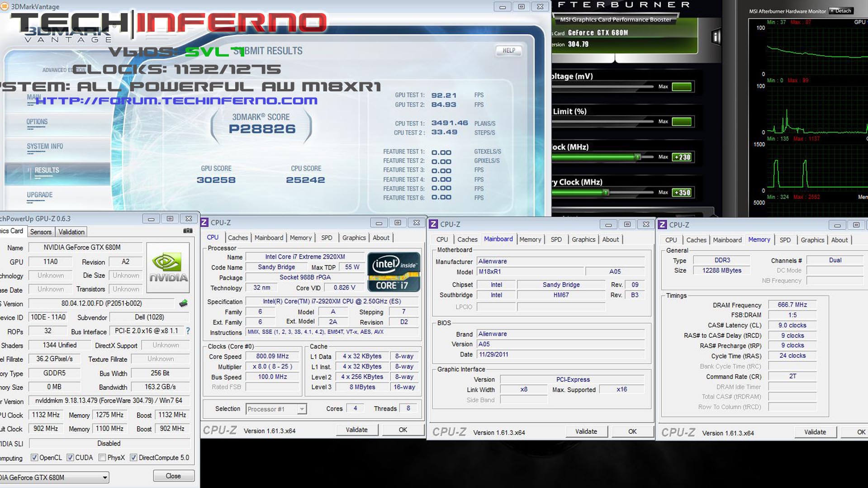
Task: Switch to the Validation tab in GPU-Z
Action: click(x=71, y=232)
